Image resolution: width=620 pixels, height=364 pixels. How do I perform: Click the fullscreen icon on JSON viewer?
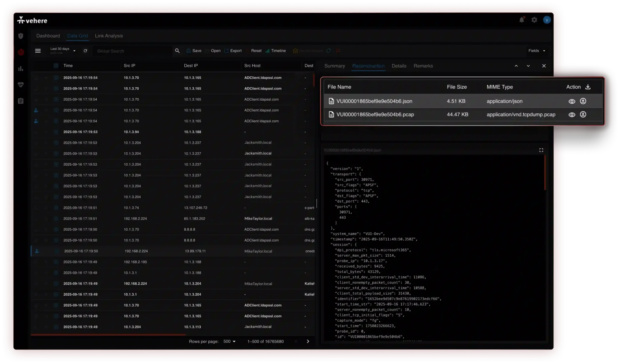[x=541, y=150]
